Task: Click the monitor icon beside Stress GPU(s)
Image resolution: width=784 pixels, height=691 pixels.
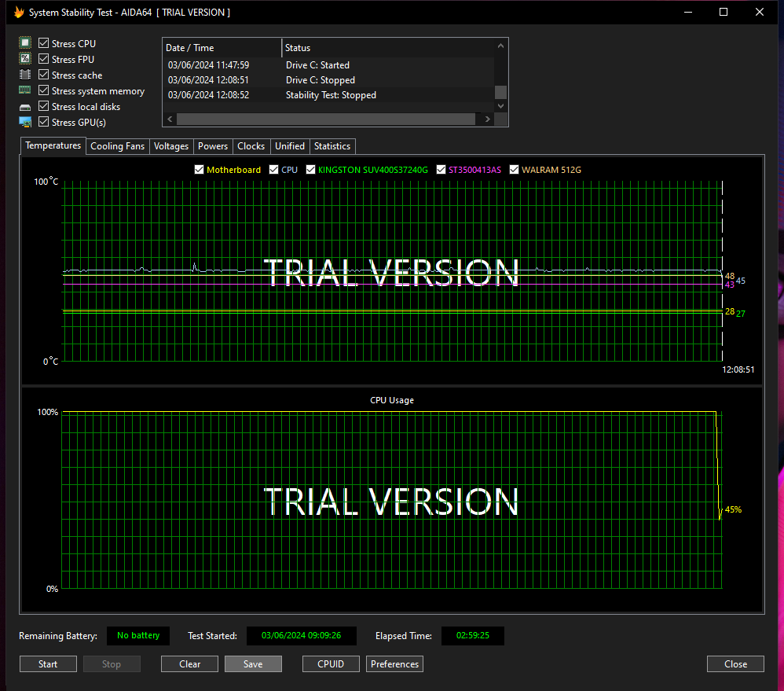Action: pyautogui.click(x=25, y=122)
